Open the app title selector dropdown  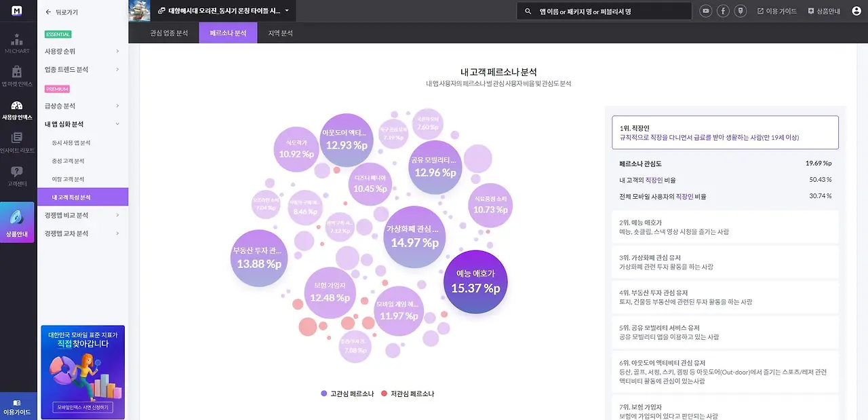(223, 12)
